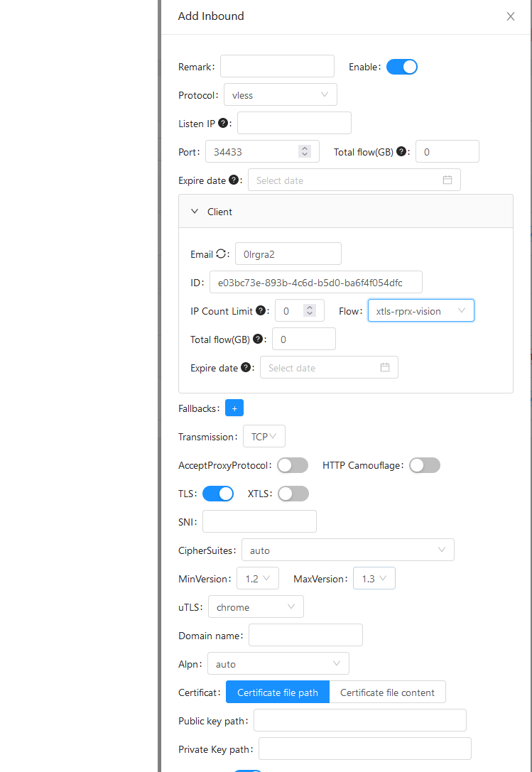Click calendar icon in Client Expire date field
The width and height of the screenshot is (532, 772).
click(385, 368)
